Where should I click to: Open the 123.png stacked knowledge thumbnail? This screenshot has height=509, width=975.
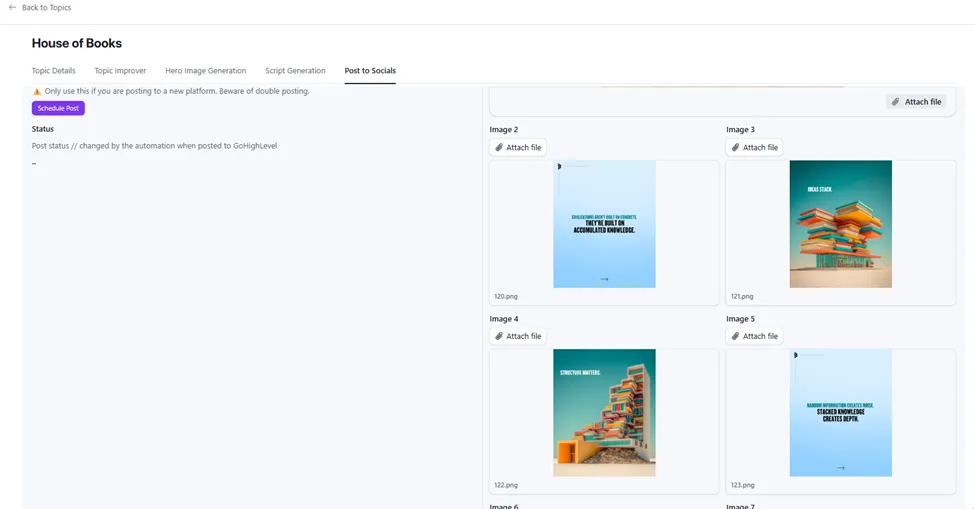(841, 413)
